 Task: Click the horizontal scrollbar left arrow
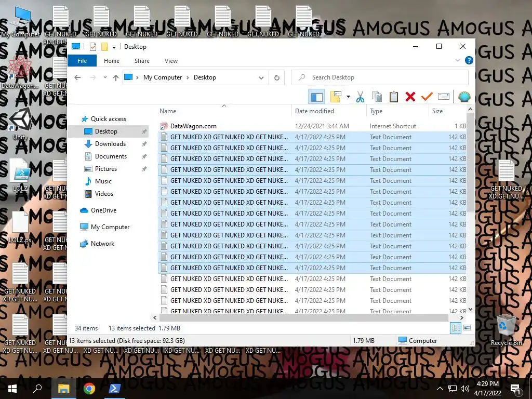tap(155, 318)
